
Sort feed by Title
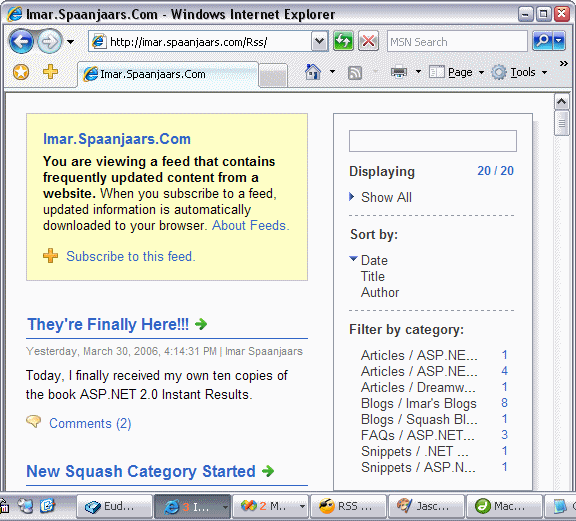tap(373, 276)
